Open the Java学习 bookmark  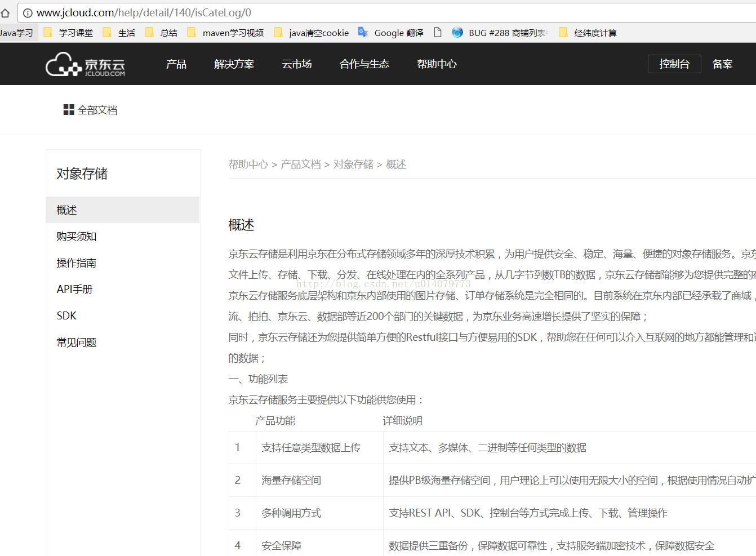(x=17, y=33)
